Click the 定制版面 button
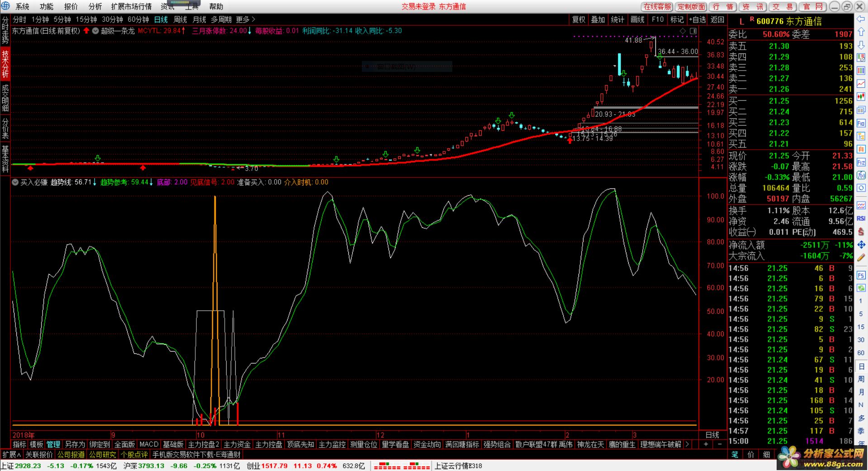 [x=692, y=6]
